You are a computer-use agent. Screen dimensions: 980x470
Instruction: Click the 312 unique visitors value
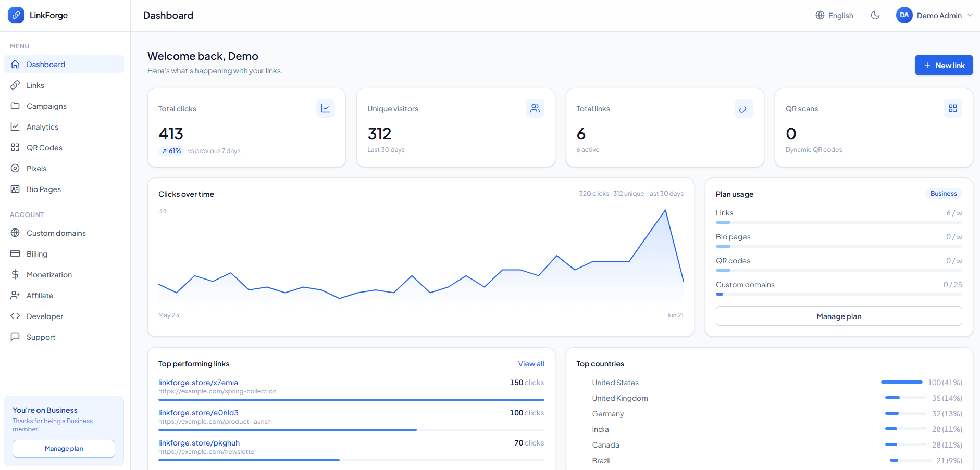(379, 134)
